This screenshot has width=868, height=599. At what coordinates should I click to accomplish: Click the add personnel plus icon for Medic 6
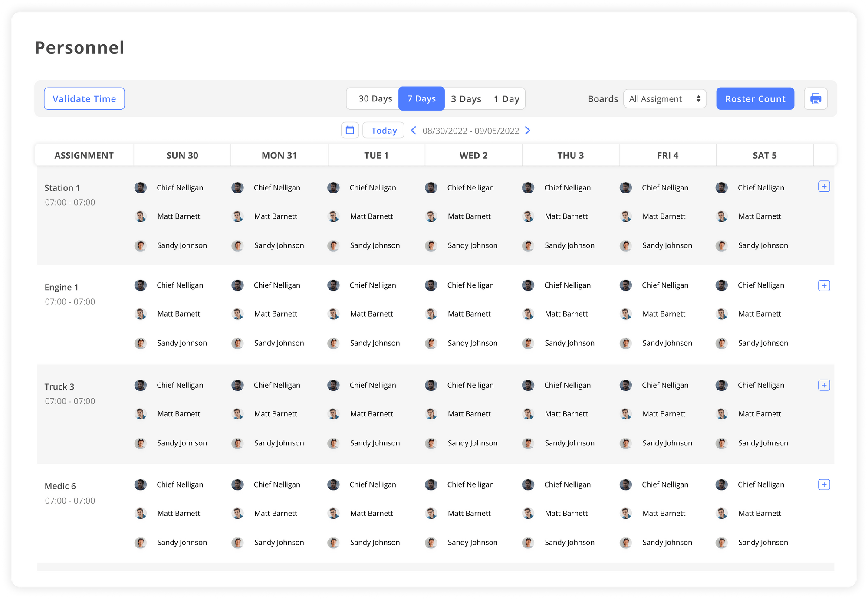pos(824,484)
